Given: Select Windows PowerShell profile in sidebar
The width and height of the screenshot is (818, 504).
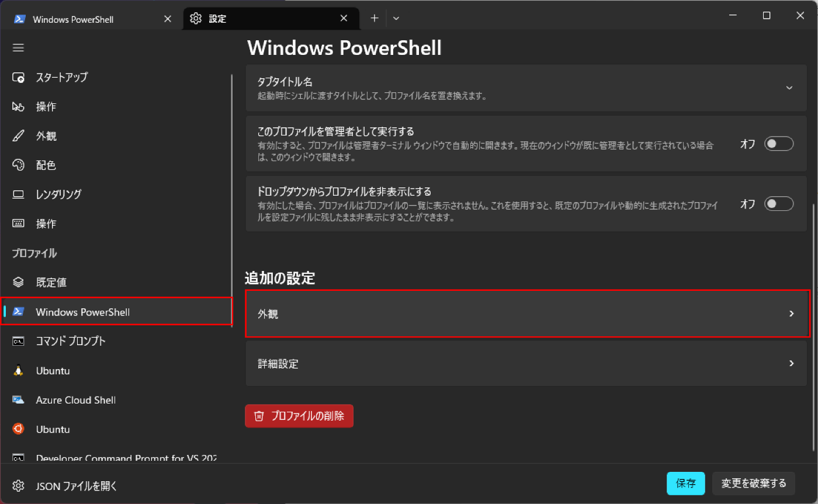Looking at the screenshot, I should tap(116, 312).
